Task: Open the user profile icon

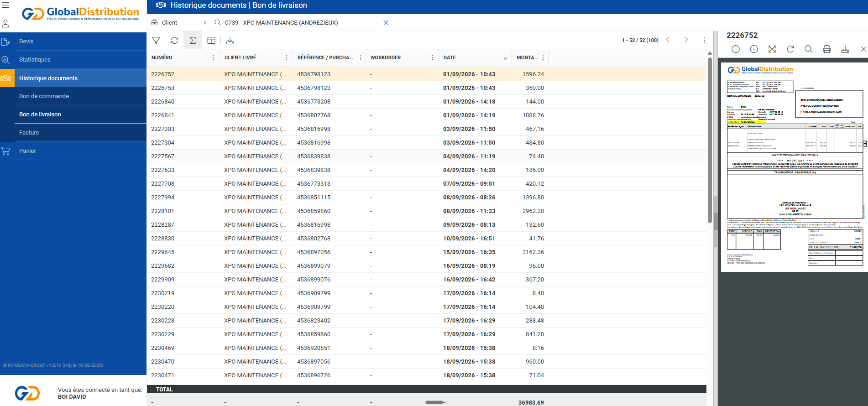Action: pyautogui.click(x=5, y=24)
